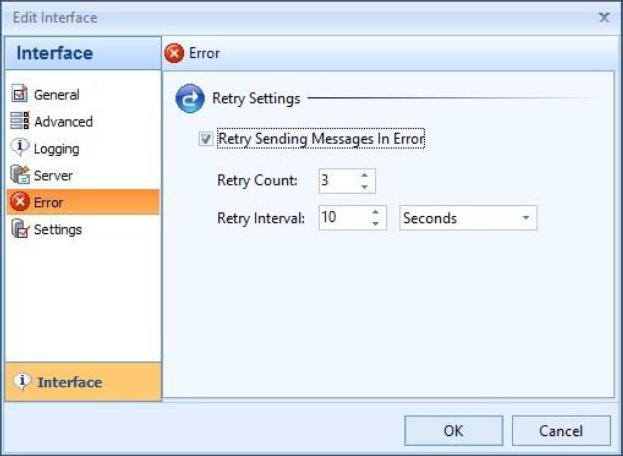Increase Retry Interval with up arrow
Image resolution: width=623 pixels, height=456 pixels.
coord(375,212)
